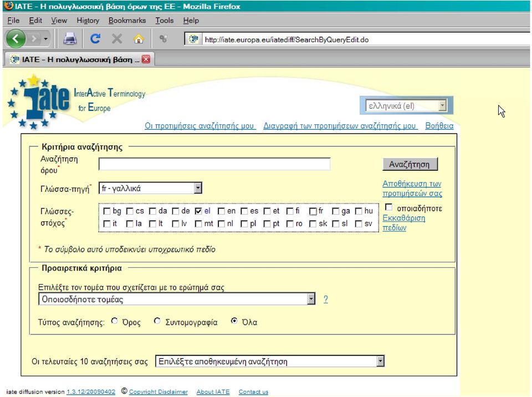Open 'Οι προτιμήσεις αναζήτησής μου' link
Screen dimensions: 532x397
[200, 126]
